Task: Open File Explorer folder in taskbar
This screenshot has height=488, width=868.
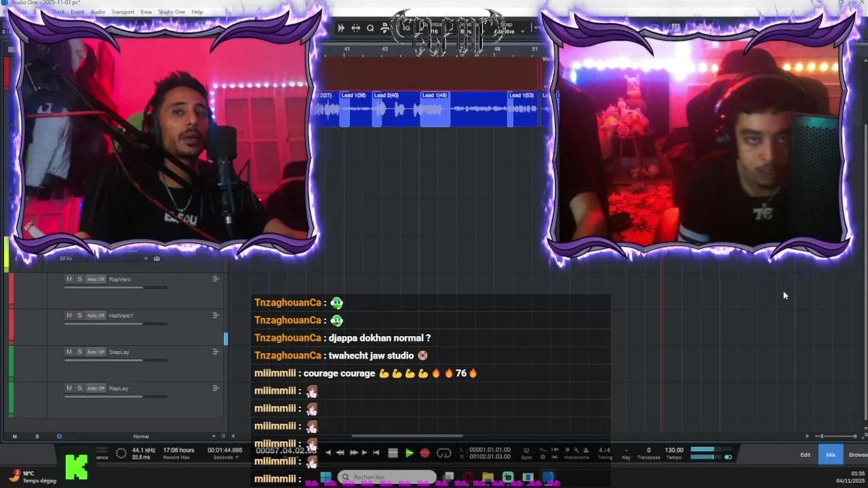Action: pos(488,477)
